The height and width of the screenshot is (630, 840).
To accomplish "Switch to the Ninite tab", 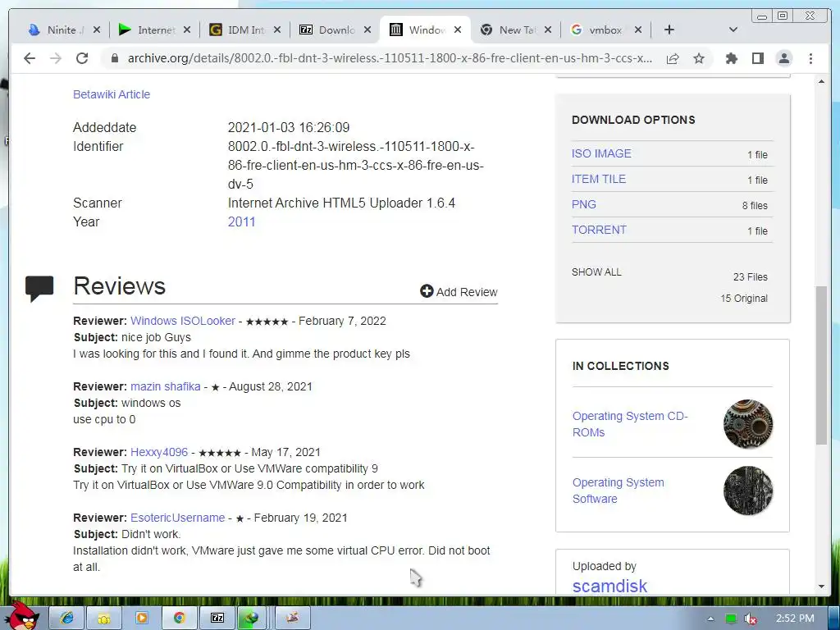I will click(59, 30).
